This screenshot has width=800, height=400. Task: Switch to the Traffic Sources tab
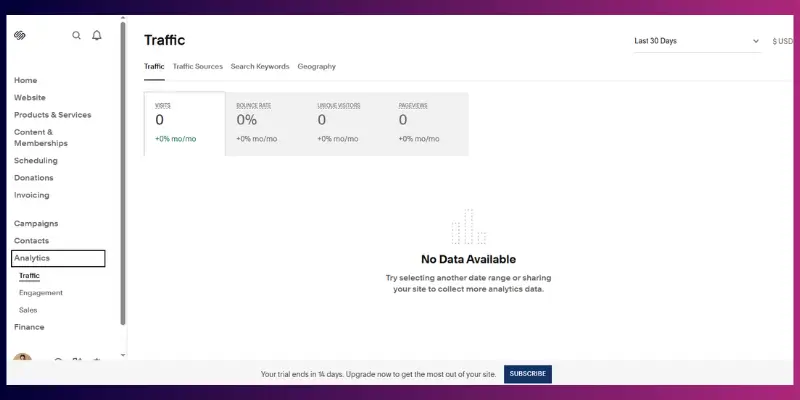coord(197,66)
